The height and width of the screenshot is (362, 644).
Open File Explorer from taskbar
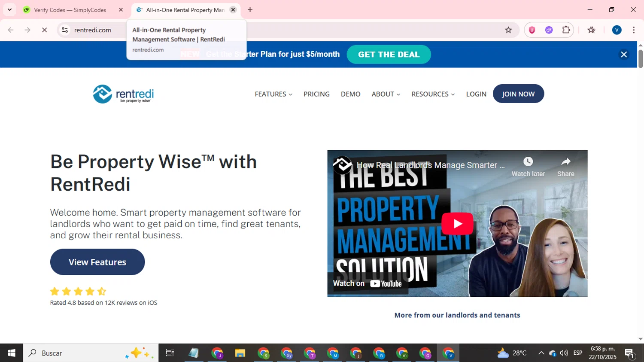(x=240, y=353)
